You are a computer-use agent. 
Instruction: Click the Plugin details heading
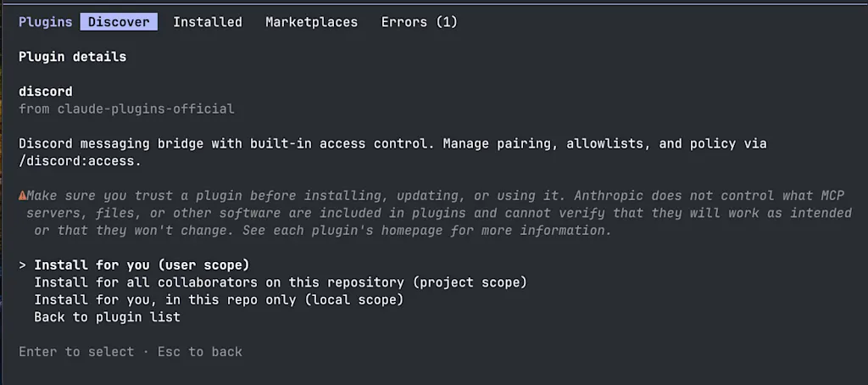(73, 57)
